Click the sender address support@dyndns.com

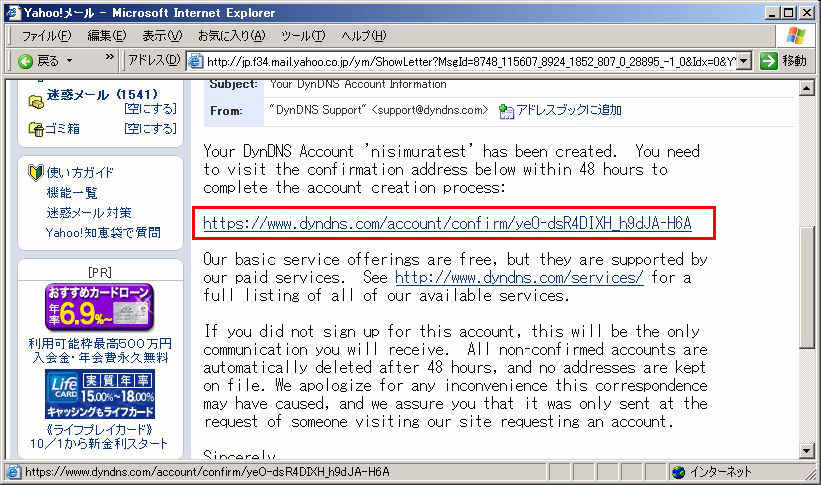[429, 111]
